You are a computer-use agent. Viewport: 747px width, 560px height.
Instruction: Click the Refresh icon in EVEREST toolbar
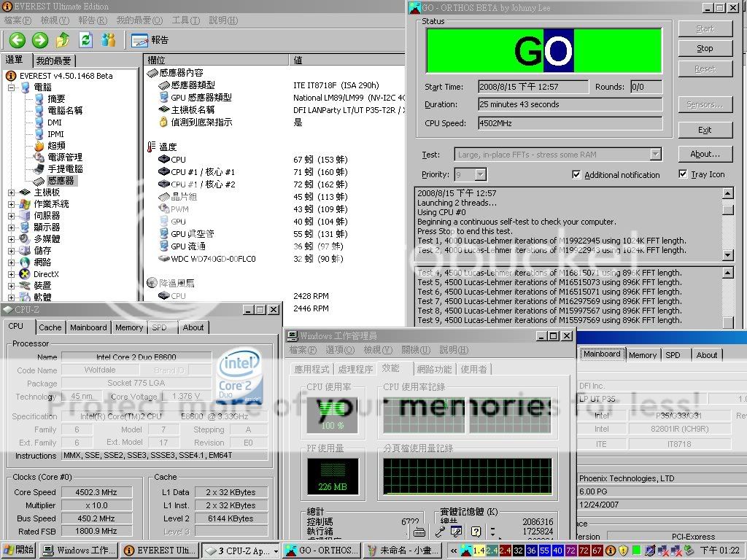point(86,40)
